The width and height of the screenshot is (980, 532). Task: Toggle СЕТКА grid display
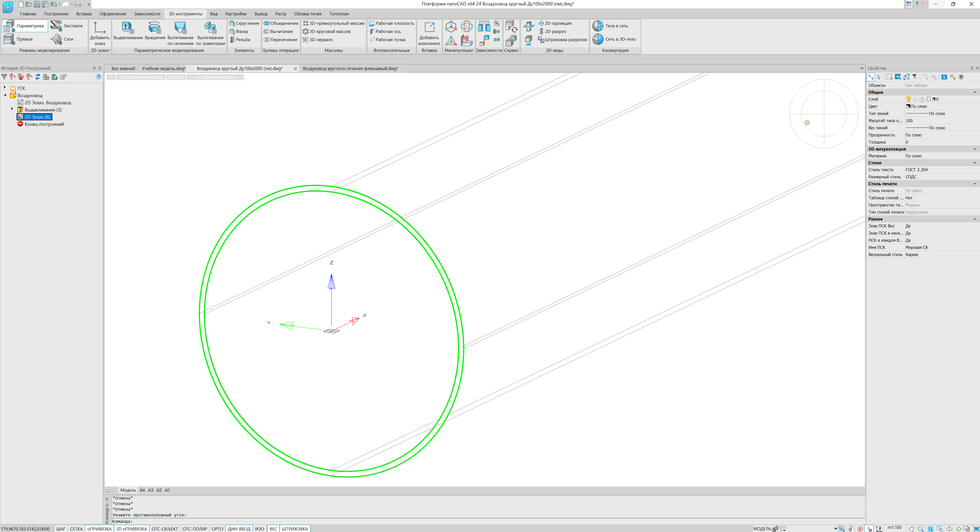(76, 529)
